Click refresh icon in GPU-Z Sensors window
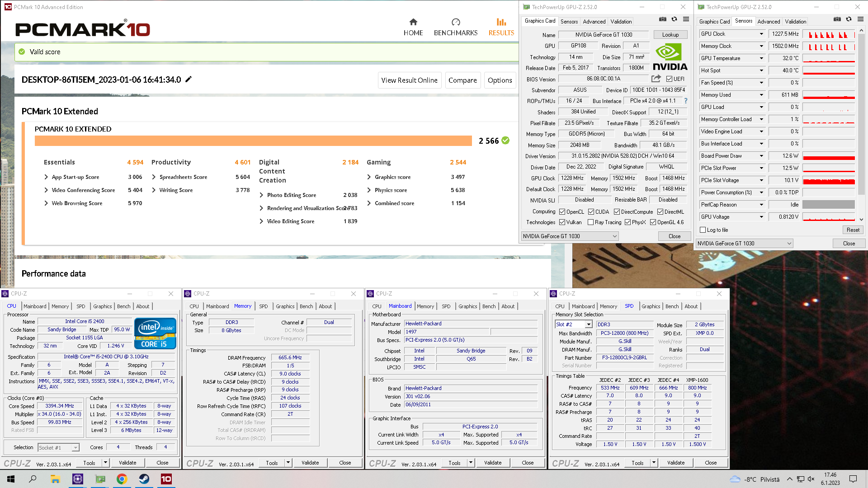Viewport: 868px width, 488px height. point(849,19)
